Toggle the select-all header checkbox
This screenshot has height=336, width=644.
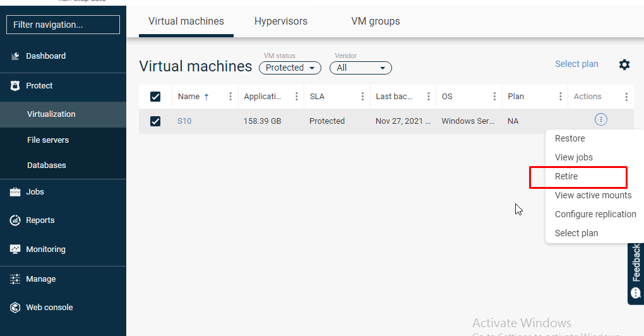click(155, 97)
